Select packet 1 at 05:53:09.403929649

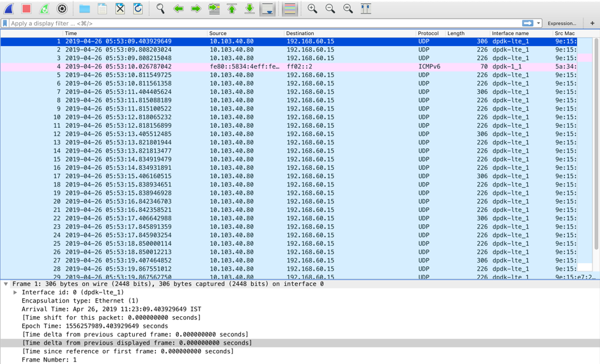(x=289, y=42)
